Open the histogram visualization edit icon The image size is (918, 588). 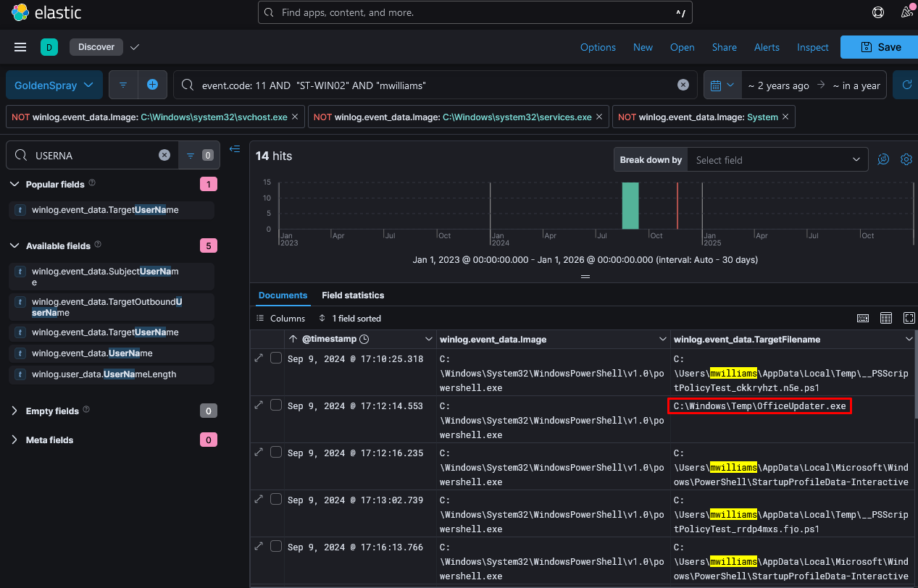(x=883, y=159)
